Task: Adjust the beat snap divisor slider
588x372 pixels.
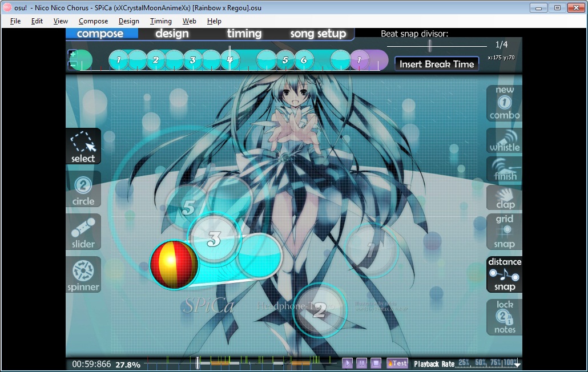Action: point(430,46)
